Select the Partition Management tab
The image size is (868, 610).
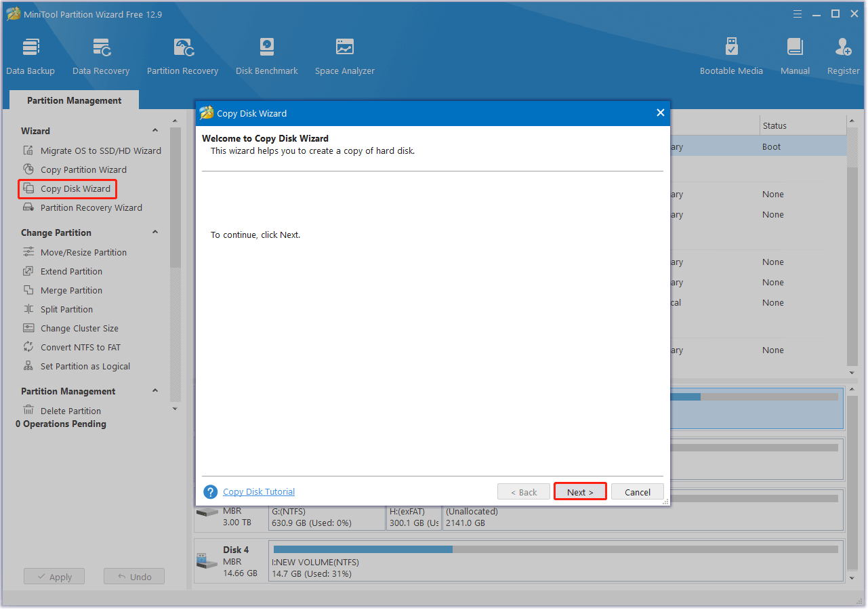[75, 100]
